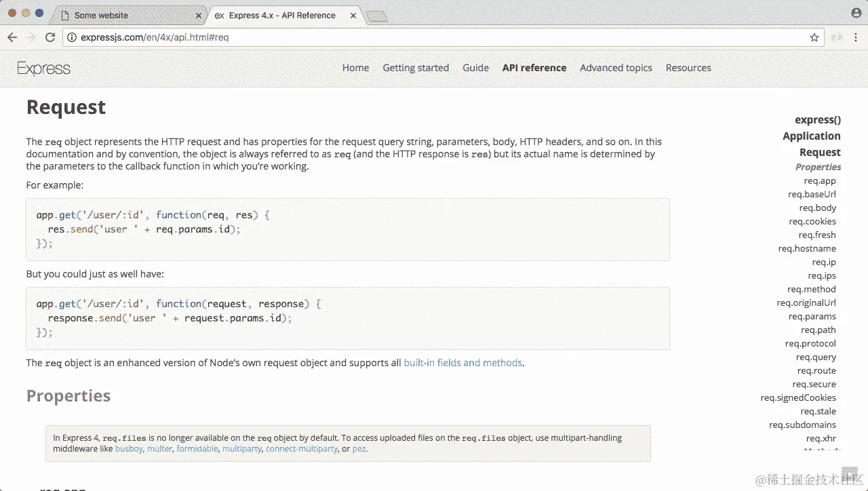The image size is (868, 491).
Task: Click the Request page heading
Action: point(66,107)
